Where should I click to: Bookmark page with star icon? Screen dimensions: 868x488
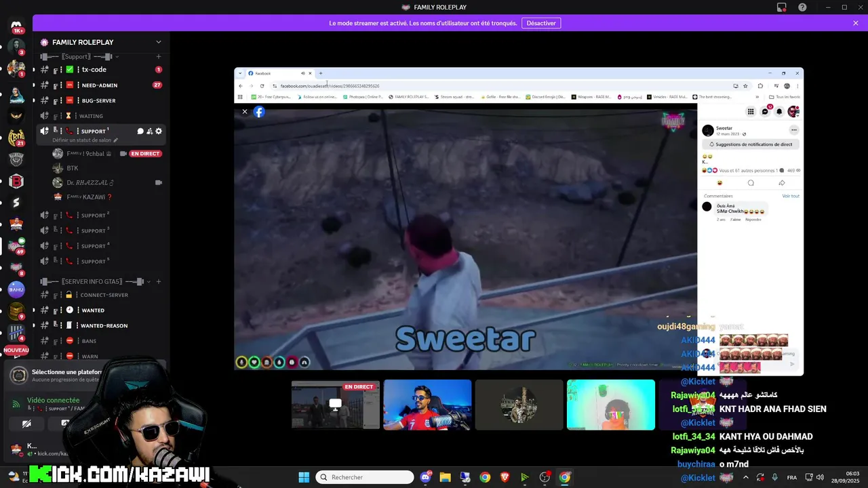coord(745,86)
